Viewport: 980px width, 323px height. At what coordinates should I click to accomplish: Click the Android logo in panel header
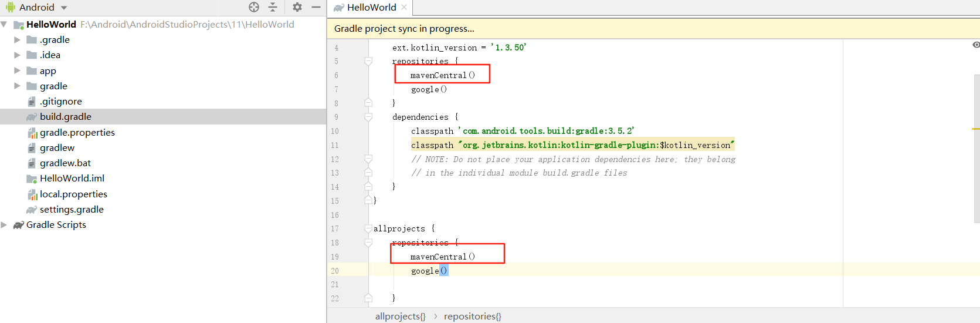point(11,7)
